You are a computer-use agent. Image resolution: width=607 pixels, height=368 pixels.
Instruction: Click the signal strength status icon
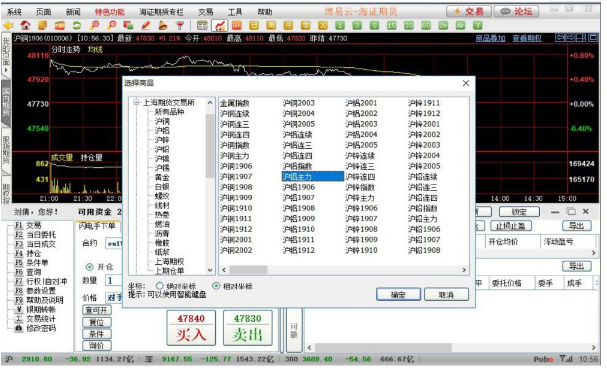[566, 359]
